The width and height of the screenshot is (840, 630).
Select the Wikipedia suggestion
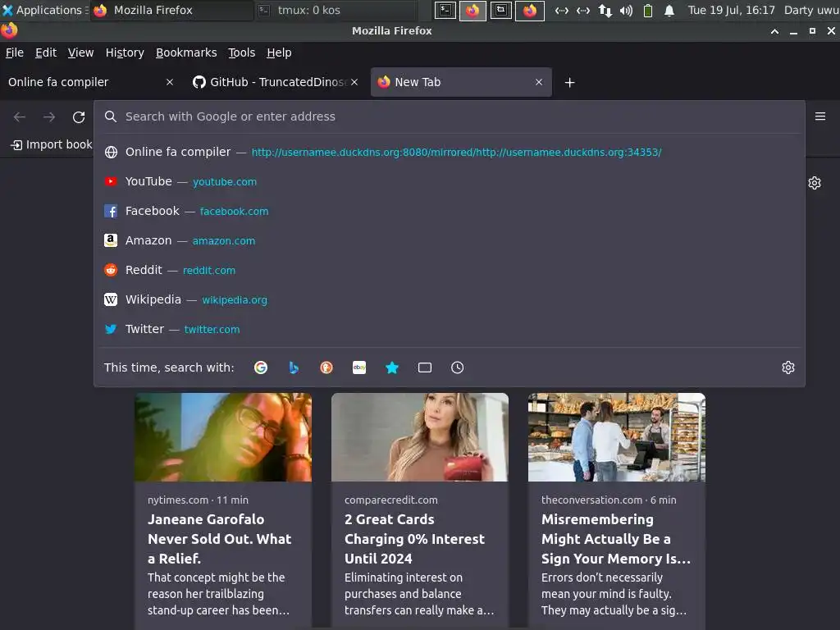449,299
